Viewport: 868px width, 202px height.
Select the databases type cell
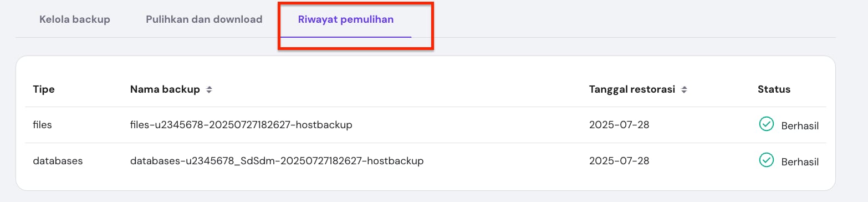(58, 161)
